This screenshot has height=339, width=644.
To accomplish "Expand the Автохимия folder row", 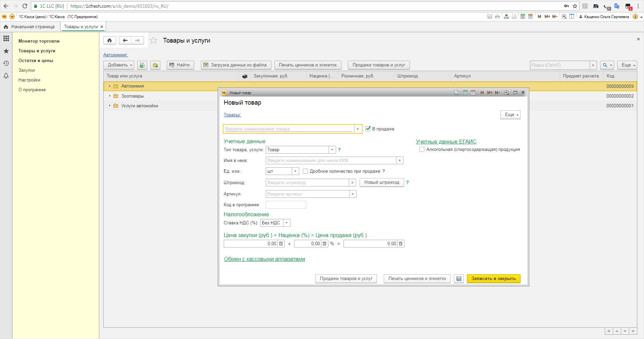I will click(x=110, y=86).
